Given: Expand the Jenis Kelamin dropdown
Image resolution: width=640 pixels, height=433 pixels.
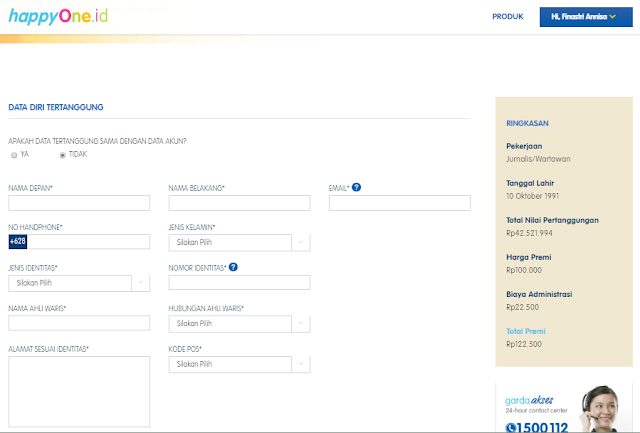Looking at the screenshot, I should point(240,242).
